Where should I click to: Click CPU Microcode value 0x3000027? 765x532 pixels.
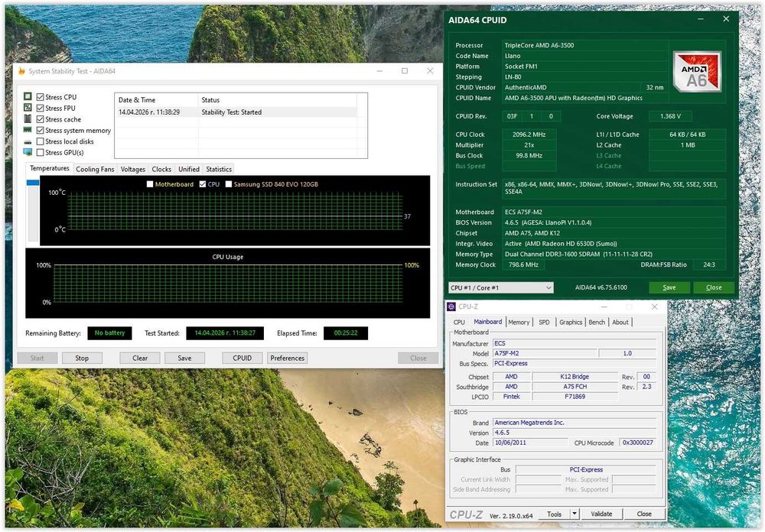tap(638, 443)
